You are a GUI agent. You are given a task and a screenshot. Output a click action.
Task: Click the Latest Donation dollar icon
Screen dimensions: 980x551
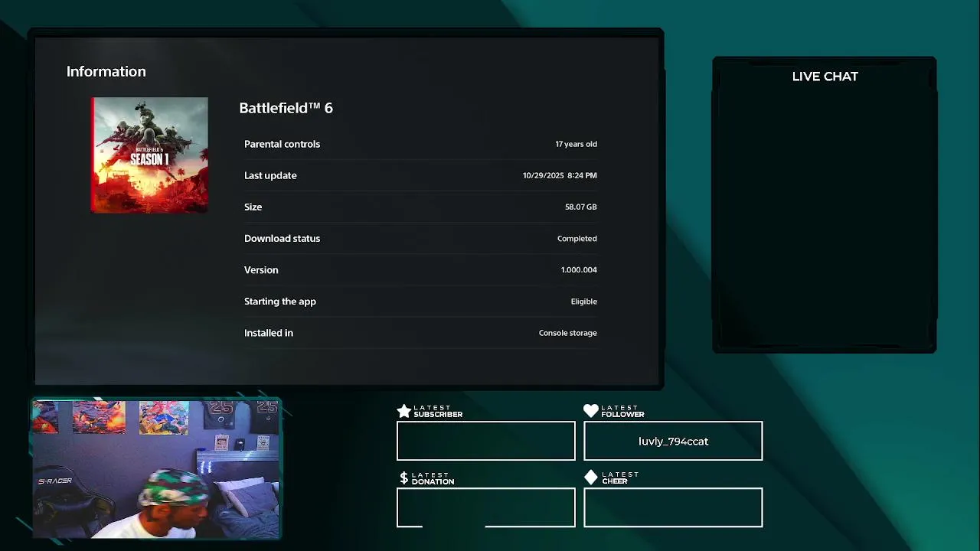(403, 478)
